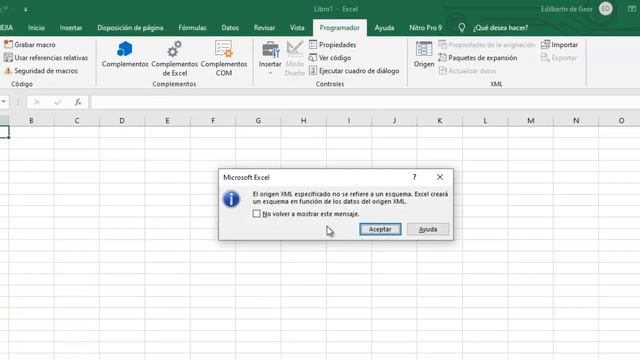Click the user account avatar ED
Viewport: 640px width, 360px height.
click(606, 9)
